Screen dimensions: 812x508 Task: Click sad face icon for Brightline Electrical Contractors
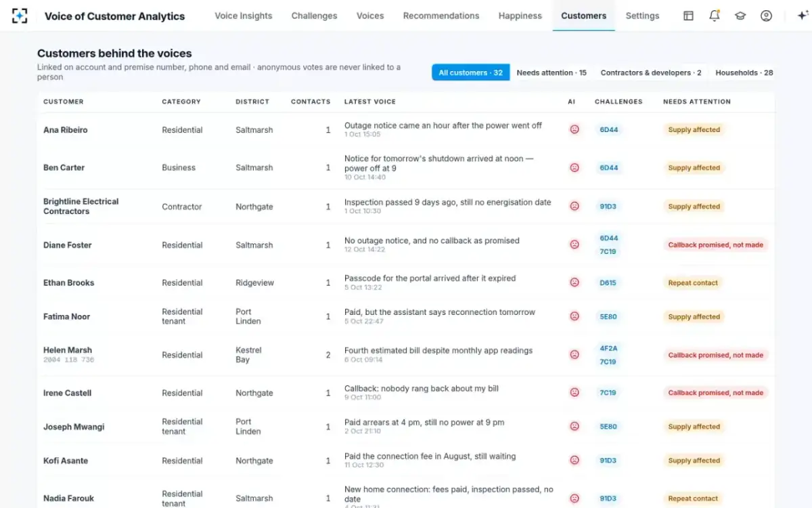[x=574, y=206]
